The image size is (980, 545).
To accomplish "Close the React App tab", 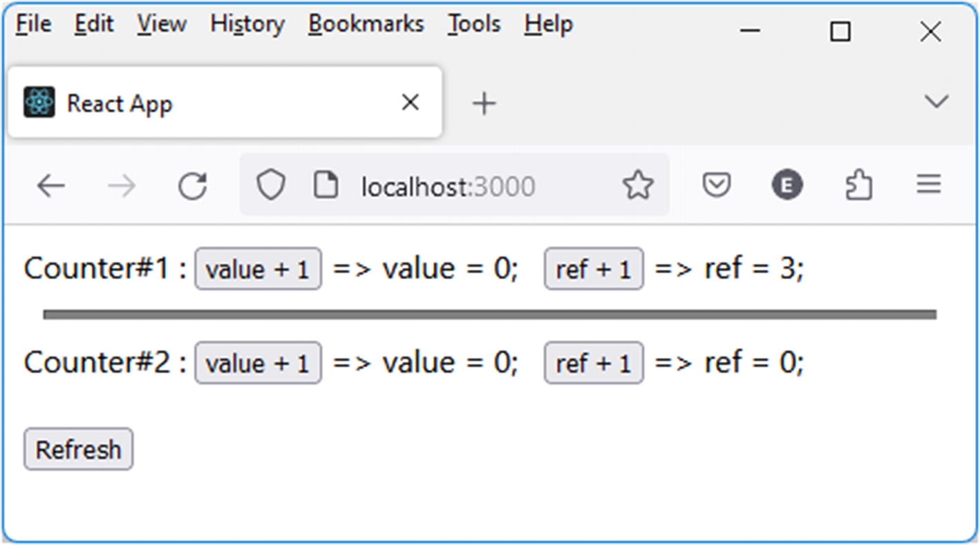I will (410, 103).
